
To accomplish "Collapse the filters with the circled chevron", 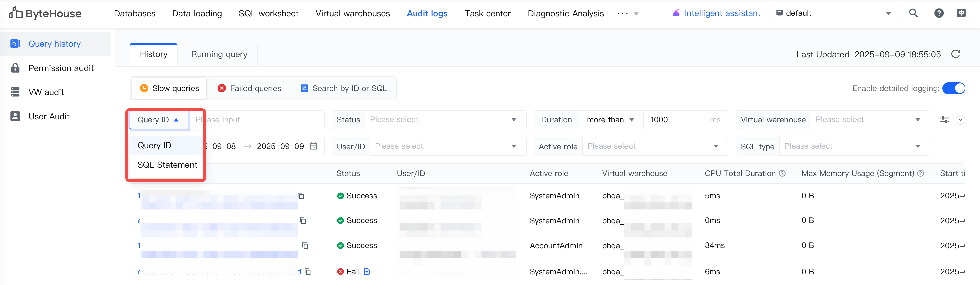I will (x=960, y=120).
